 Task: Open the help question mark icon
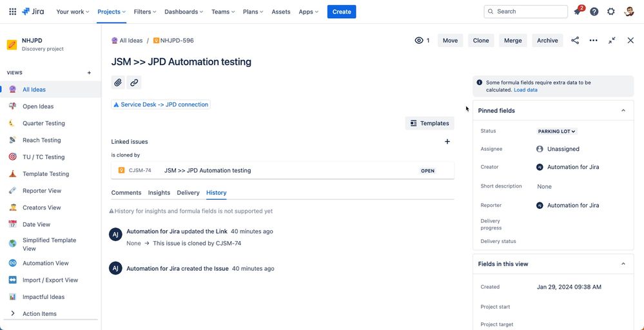point(594,12)
